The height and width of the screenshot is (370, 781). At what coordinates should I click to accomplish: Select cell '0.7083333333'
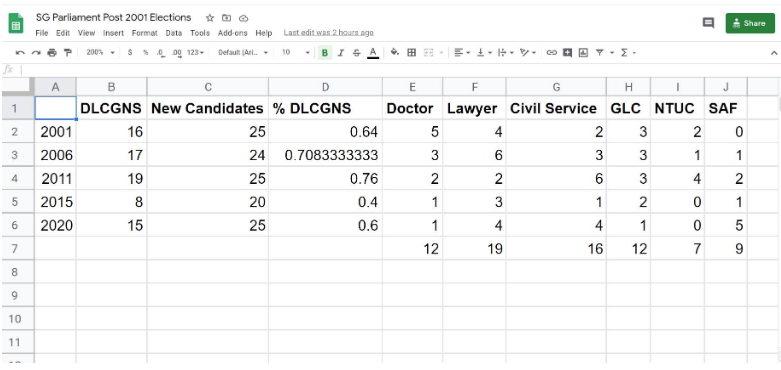coord(325,155)
